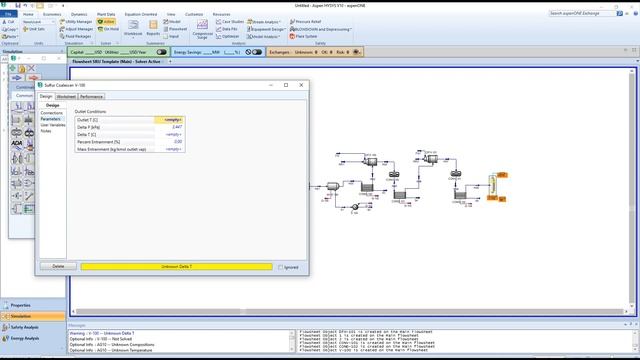640x360 pixels.
Task: Expand the Equipment Design dropdown
Action: [284, 29]
